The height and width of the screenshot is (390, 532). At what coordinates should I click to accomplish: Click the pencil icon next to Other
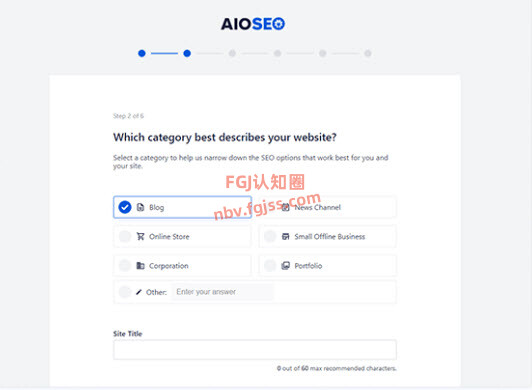click(138, 292)
